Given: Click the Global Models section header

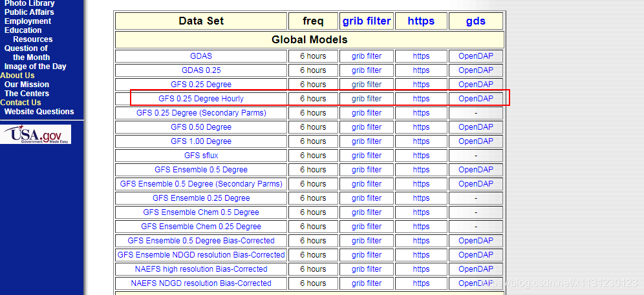Looking at the screenshot, I should tap(310, 40).
